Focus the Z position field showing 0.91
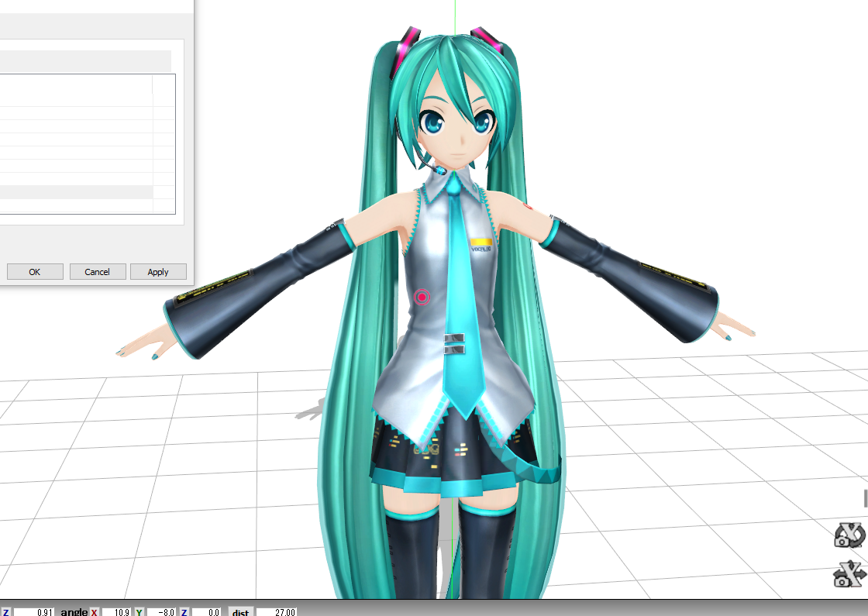This screenshot has height=616, width=868. tap(34, 612)
